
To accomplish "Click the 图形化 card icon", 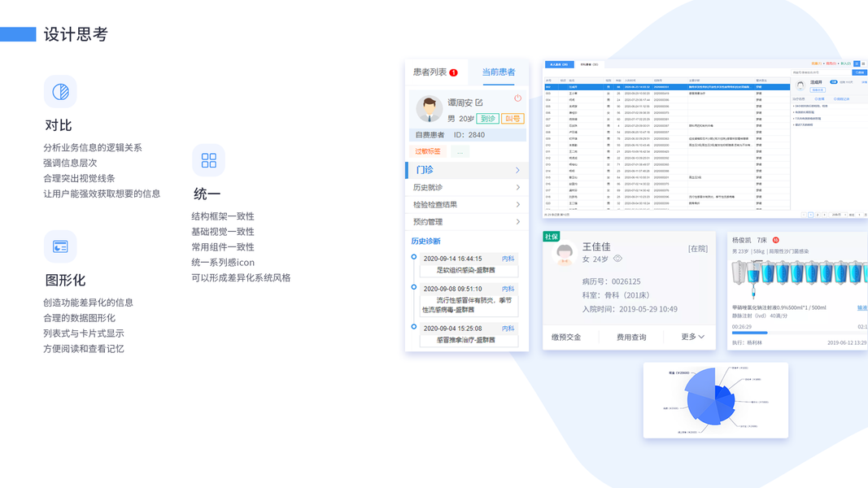I will (x=60, y=246).
